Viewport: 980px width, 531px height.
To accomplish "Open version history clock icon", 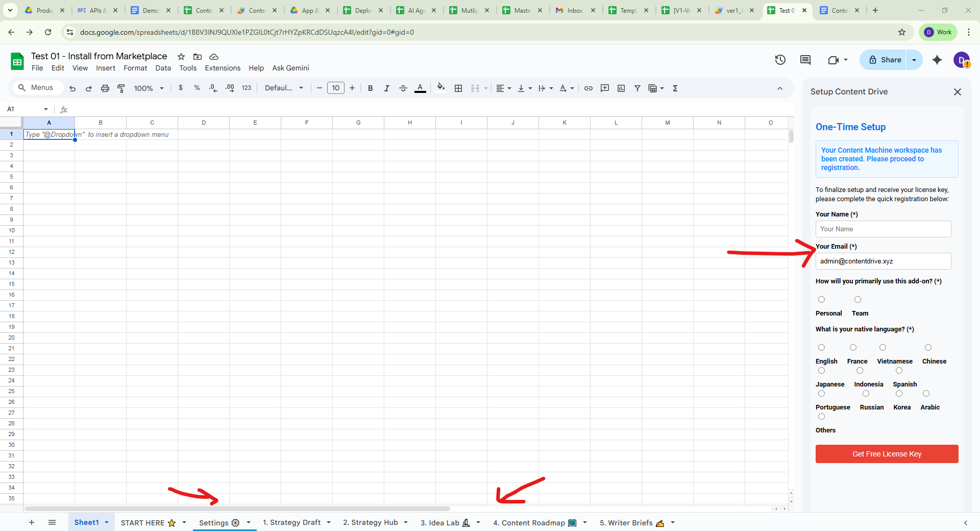I will pyautogui.click(x=780, y=60).
